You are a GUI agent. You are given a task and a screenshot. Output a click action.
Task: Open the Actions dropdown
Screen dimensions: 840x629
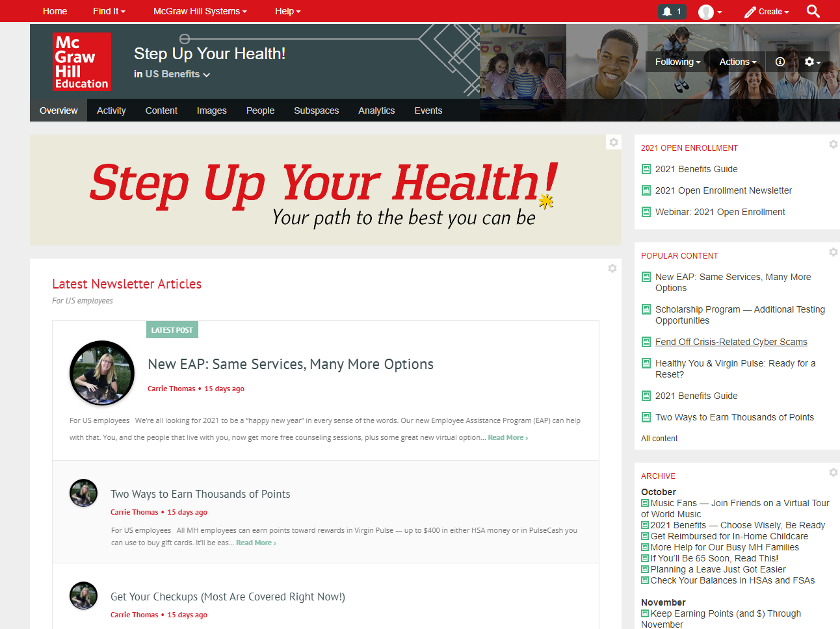point(738,62)
